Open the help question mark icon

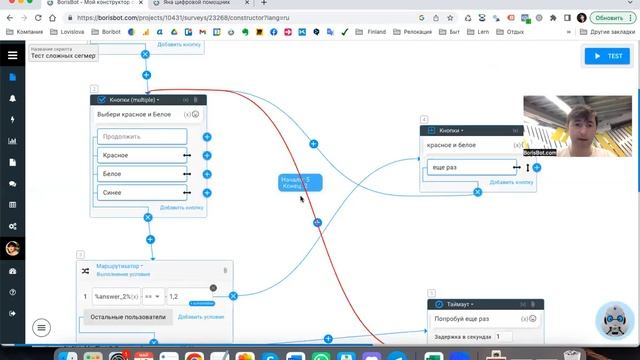coord(13,292)
